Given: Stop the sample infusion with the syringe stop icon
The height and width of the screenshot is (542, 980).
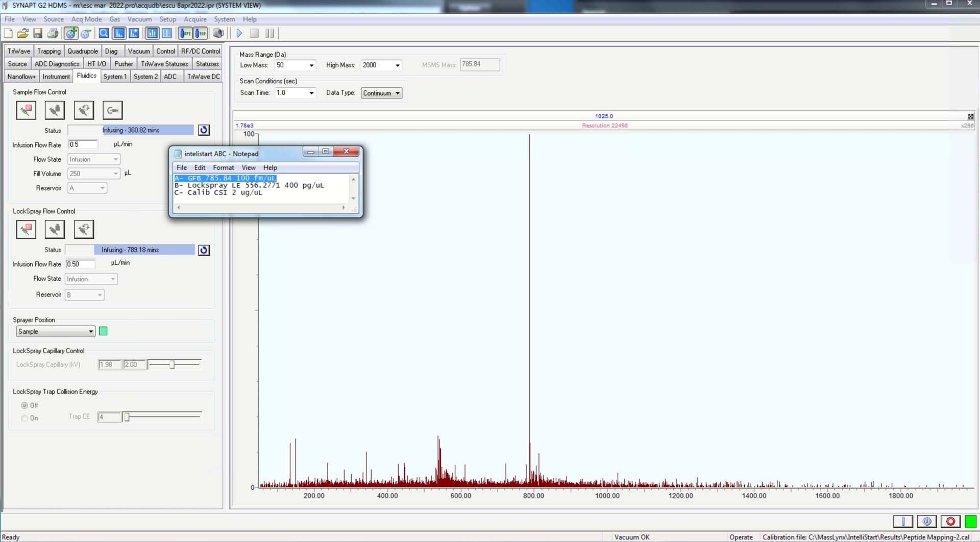Looking at the screenshot, I should tap(26, 110).
